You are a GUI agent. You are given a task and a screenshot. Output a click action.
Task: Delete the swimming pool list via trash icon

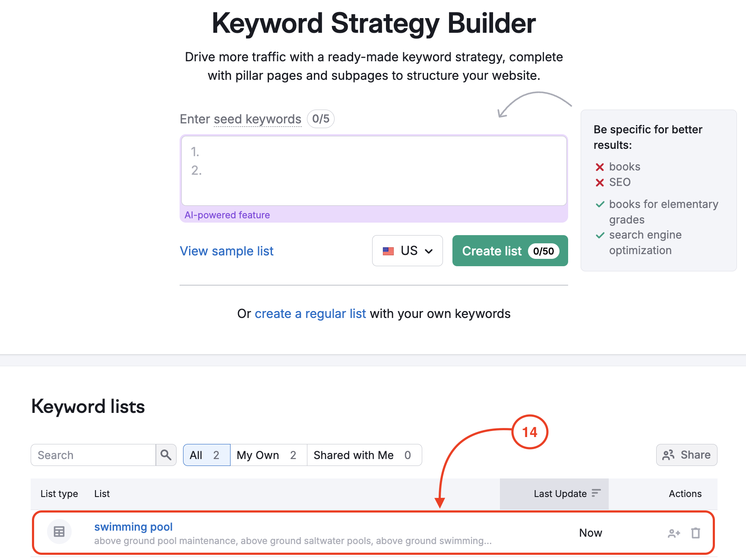click(x=695, y=533)
